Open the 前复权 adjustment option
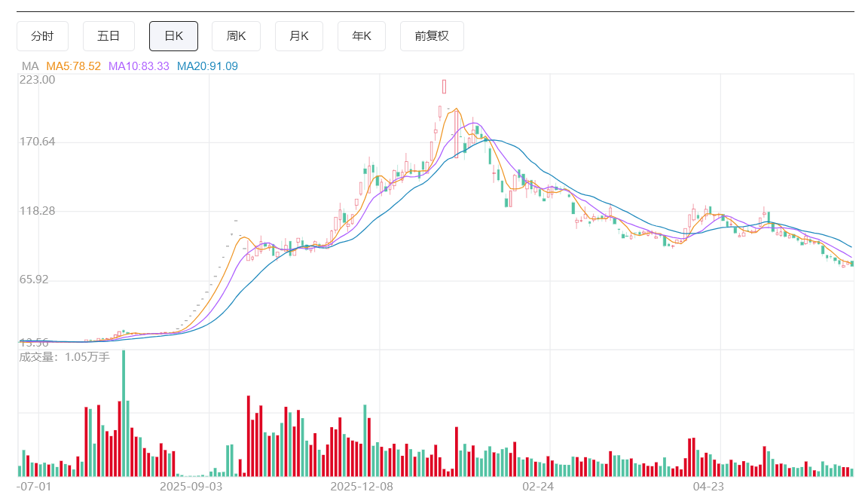 [432, 36]
